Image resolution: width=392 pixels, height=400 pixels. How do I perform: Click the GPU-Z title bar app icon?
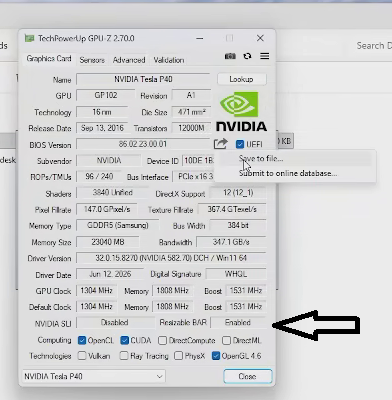coord(29,38)
